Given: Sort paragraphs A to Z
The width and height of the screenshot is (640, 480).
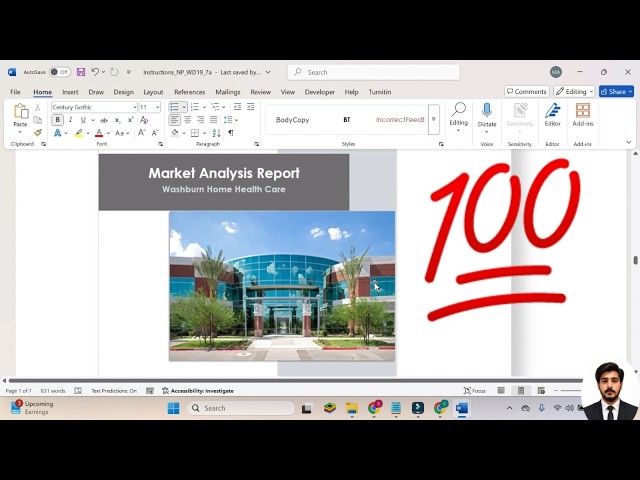Looking at the screenshot, I should pyautogui.click(x=217, y=133).
